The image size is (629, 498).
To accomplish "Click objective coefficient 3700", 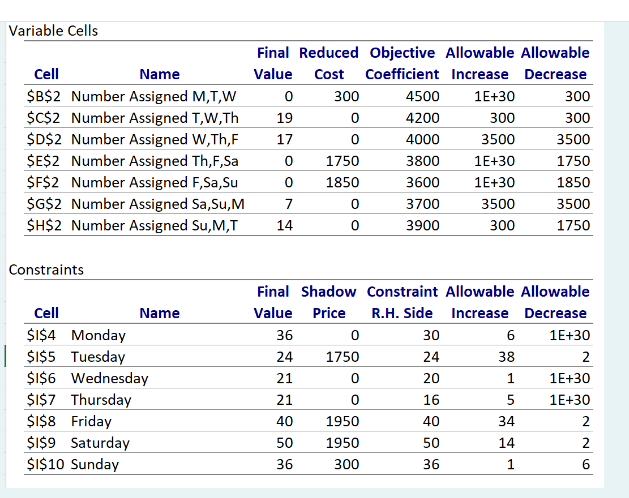I will tap(422, 204).
